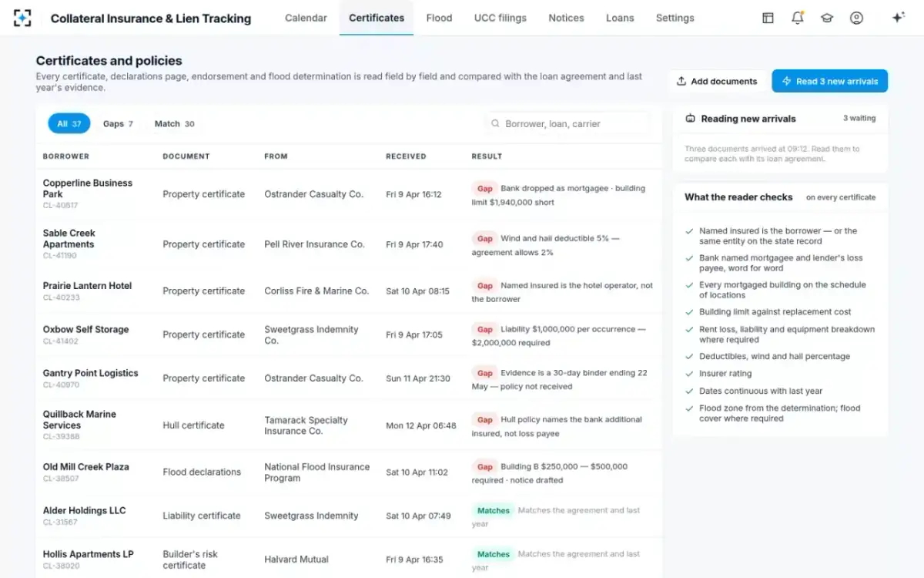924x578 pixels.
Task: Click the Insurer rating check item
Action: pos(725,374)
